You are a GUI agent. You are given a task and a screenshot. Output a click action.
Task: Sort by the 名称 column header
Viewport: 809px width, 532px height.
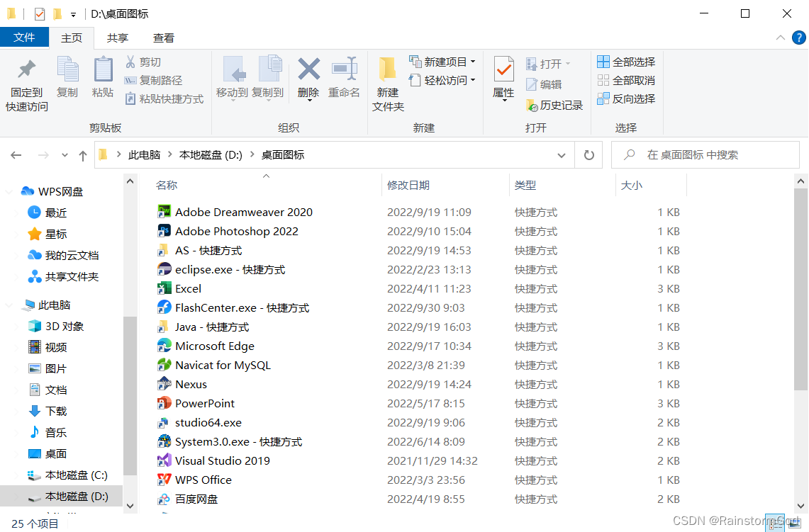click(167, 186)
